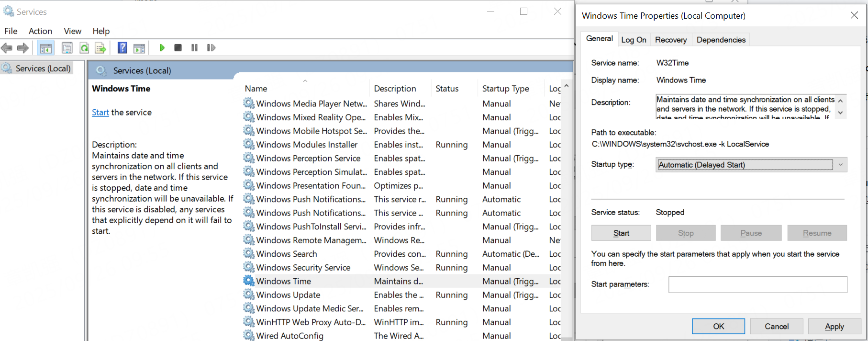Click the Apply button
Screen dimensions: 868x341
click(x=834, y=326)
